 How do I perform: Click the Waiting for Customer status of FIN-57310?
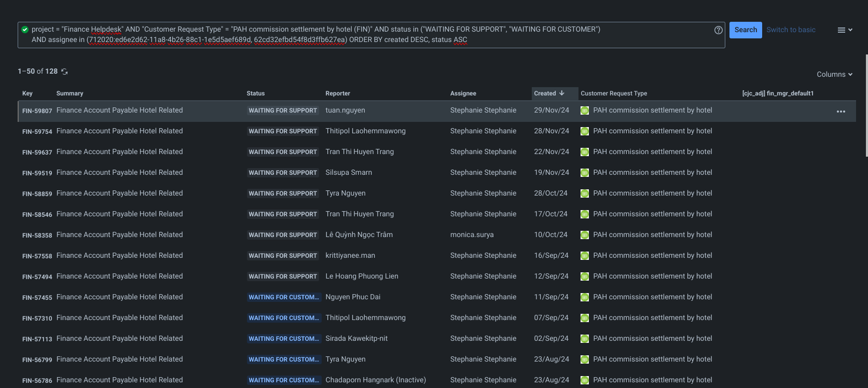coord(283,318)
